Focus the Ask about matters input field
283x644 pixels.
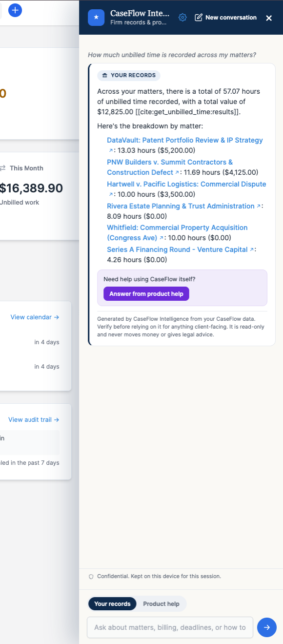coord(170,627)
